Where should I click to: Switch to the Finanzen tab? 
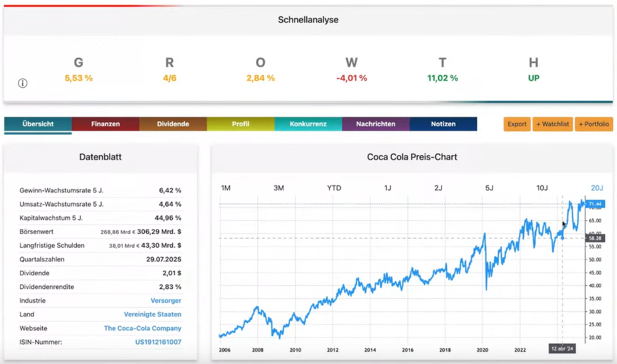[105, 124]
